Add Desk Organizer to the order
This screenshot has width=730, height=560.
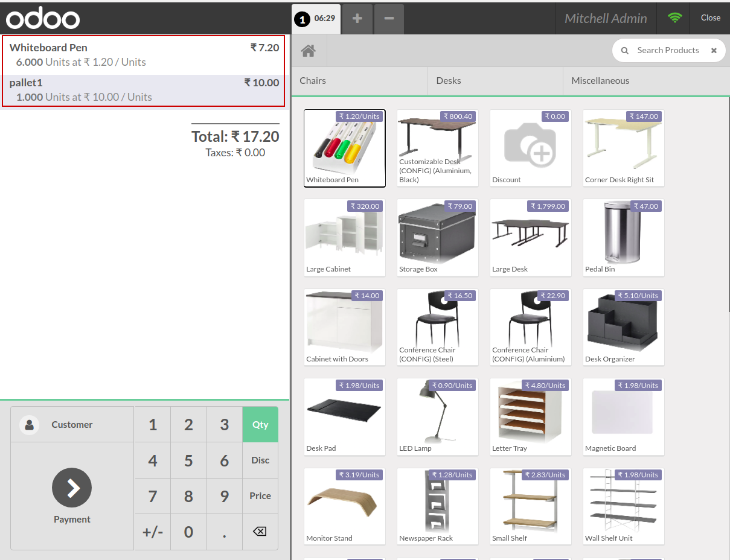coord(624,328)
